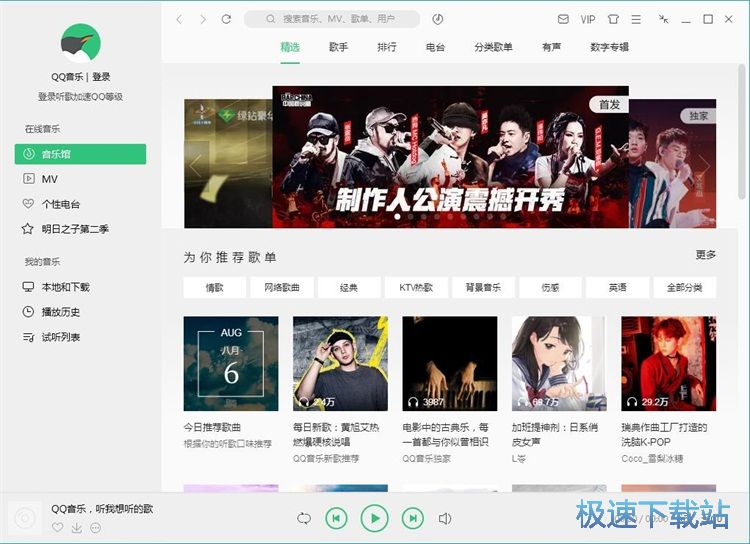Toggle the loop playback mode
The height and width of the screenshot is (544, 750).
coord(304,518)
